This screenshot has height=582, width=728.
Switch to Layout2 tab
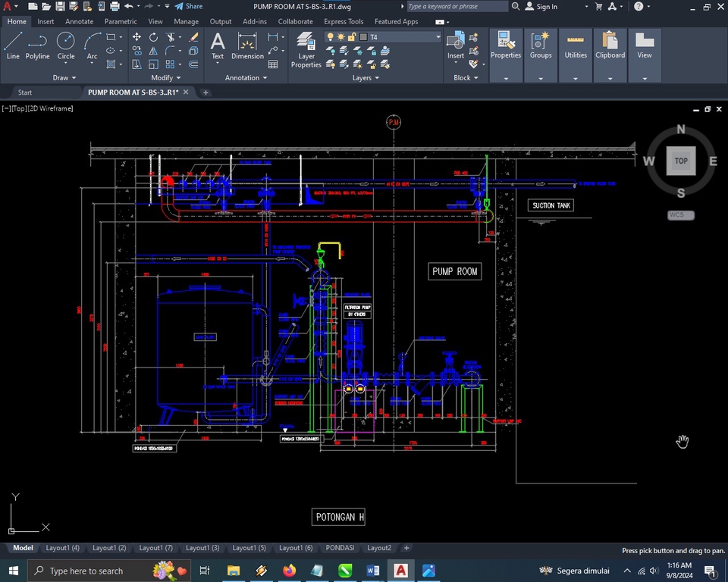point(379,548)
